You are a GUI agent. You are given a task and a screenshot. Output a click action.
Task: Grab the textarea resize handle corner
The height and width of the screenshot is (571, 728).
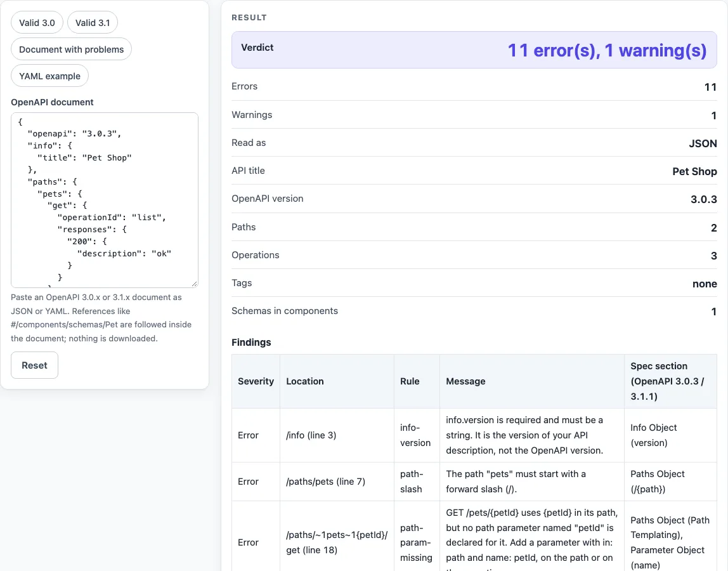pyautogui.click(x=195, y=284)
